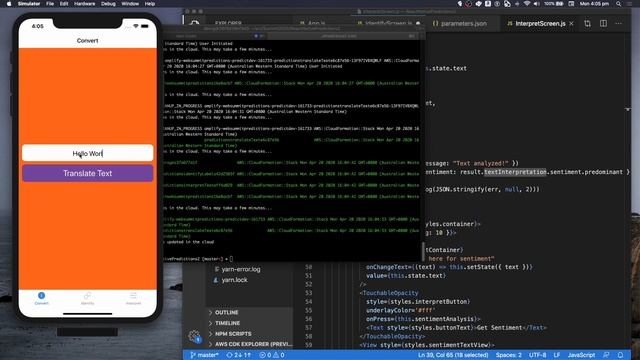This screenshot has height=360, width=640.
Task: Click the Mon 4:05 pm clock
Action: 594,4
